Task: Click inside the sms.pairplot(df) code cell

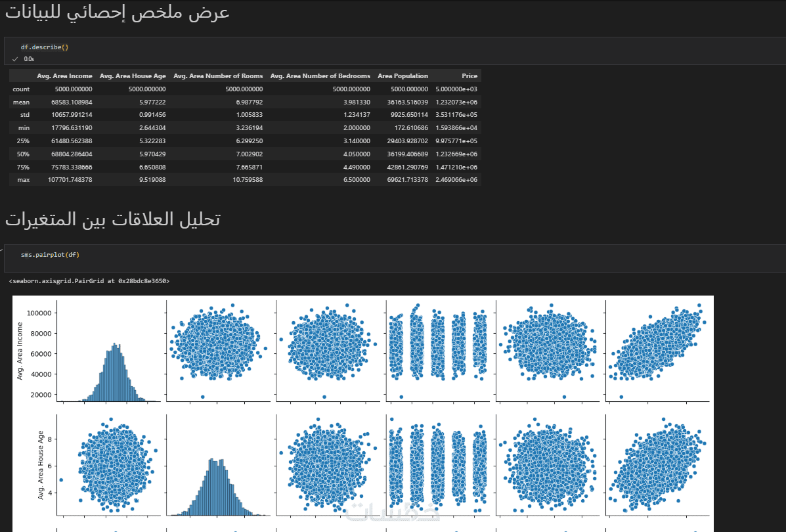Action: tap(395, 258)
